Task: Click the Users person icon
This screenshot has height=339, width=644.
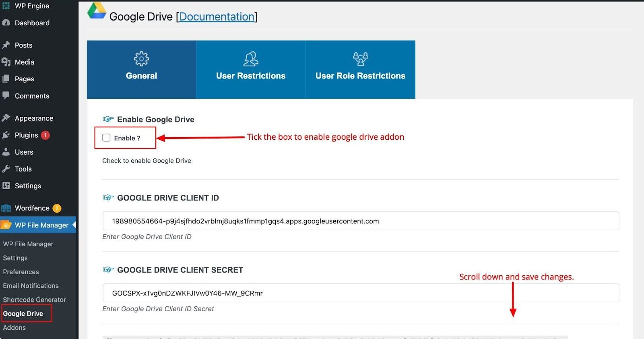Action: pyautogui.click(x=6, y=152)
